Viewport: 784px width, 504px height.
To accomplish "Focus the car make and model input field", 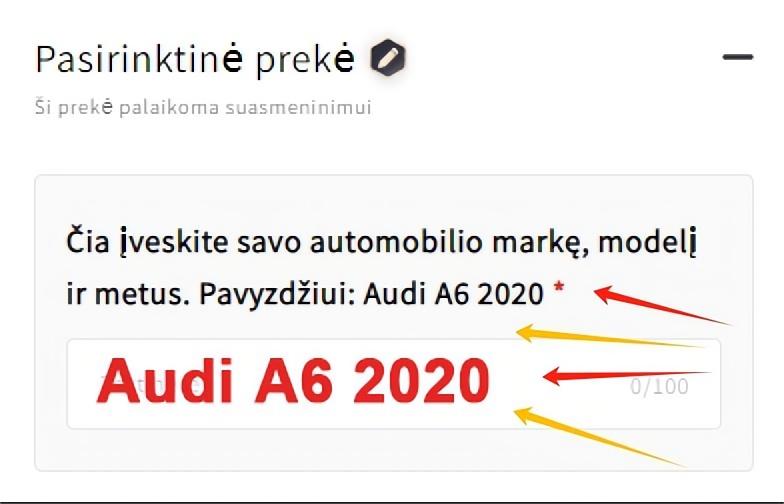I will (x=394, y=384).
